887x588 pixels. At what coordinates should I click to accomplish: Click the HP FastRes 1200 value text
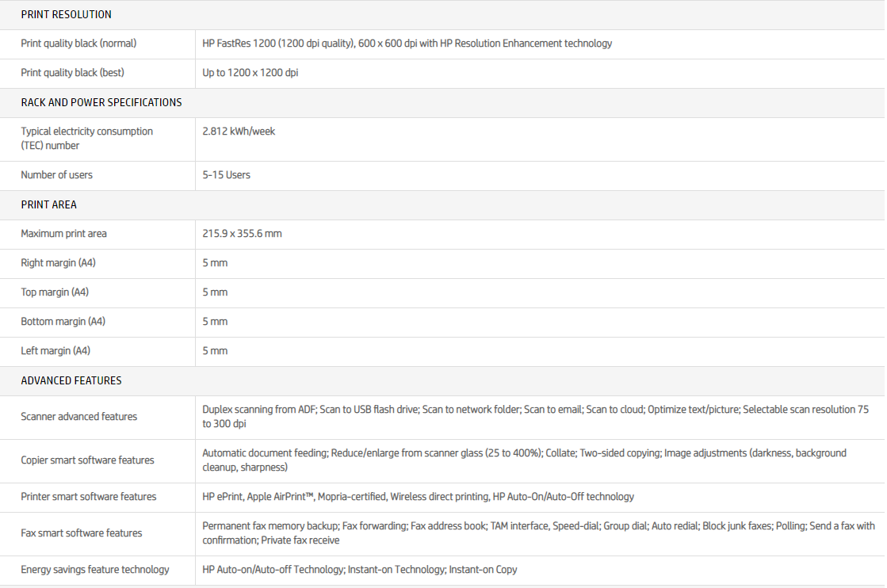click(407, 44)
